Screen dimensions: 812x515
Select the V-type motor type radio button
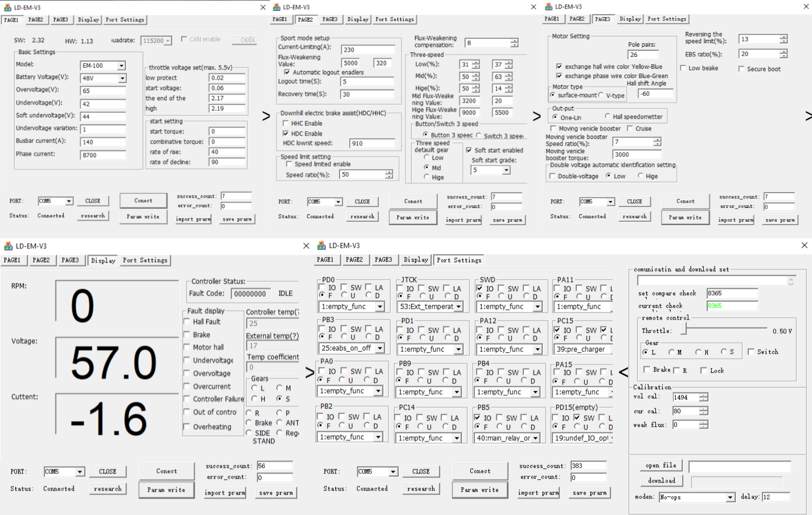[601, 95]
